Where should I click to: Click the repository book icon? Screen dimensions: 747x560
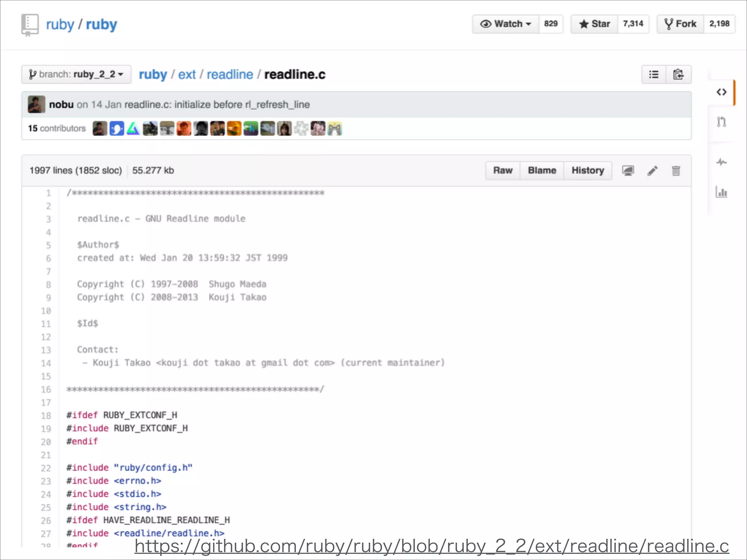(x=30, y=25)
